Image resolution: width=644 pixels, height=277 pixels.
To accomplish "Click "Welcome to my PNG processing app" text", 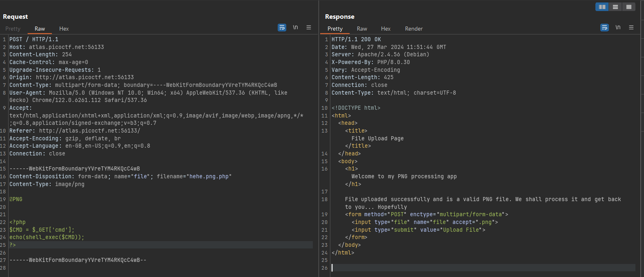I will pyautogui.click(x=404, y=177).
